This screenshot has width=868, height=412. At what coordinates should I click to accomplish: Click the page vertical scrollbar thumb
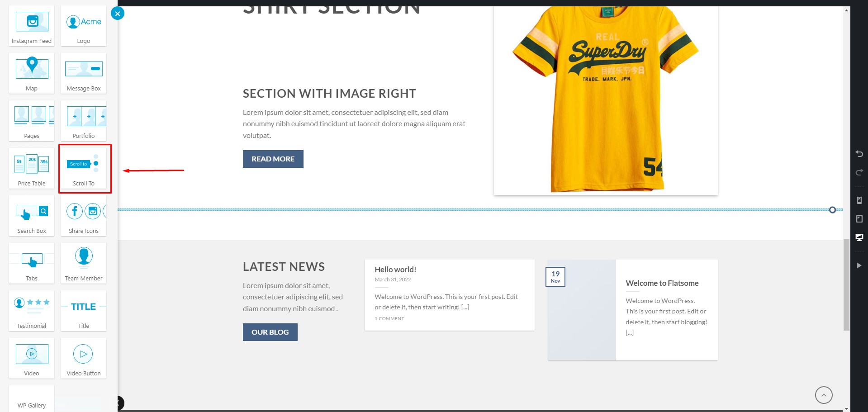(846, 284)
